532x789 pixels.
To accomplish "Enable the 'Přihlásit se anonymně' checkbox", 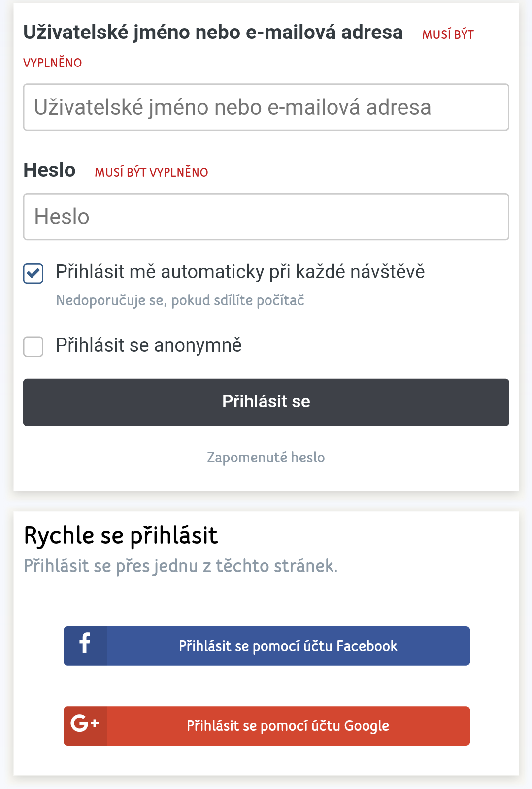I will point(33,347).
